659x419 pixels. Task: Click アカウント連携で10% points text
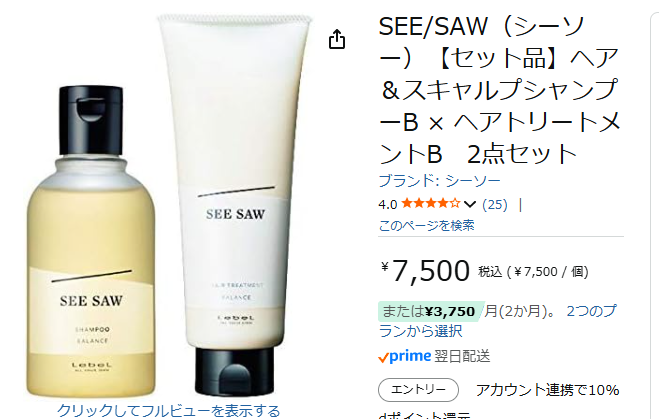point(547,390)
